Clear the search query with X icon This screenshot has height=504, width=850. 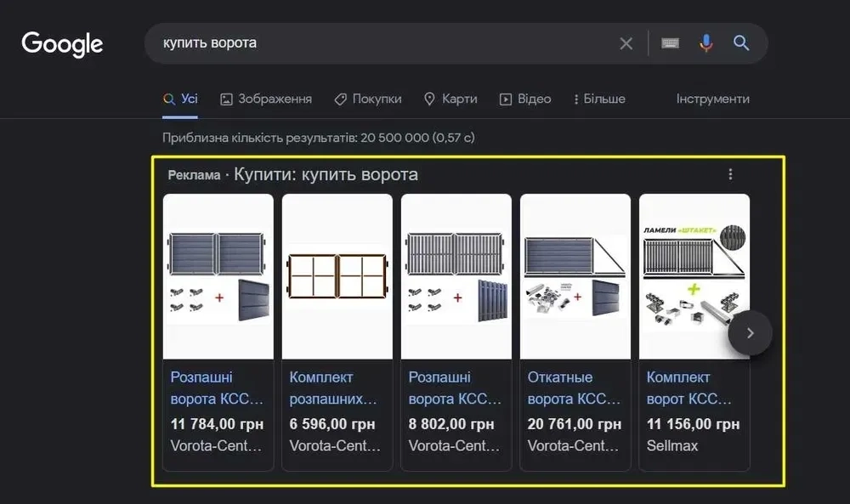click(x=626, y=43)
